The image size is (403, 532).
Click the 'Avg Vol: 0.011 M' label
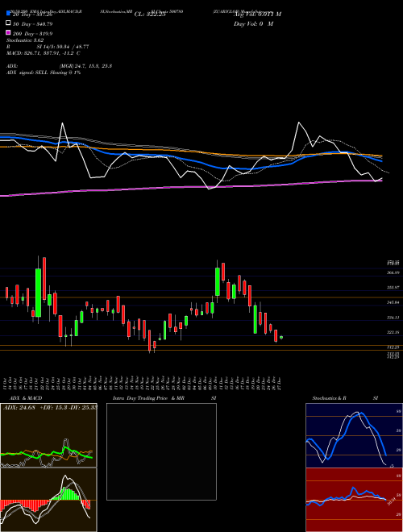(x=257, y=15)
